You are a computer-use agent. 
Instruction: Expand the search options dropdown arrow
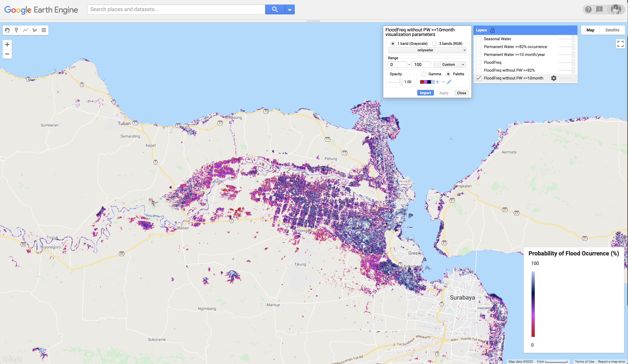(x=290, y=10)
